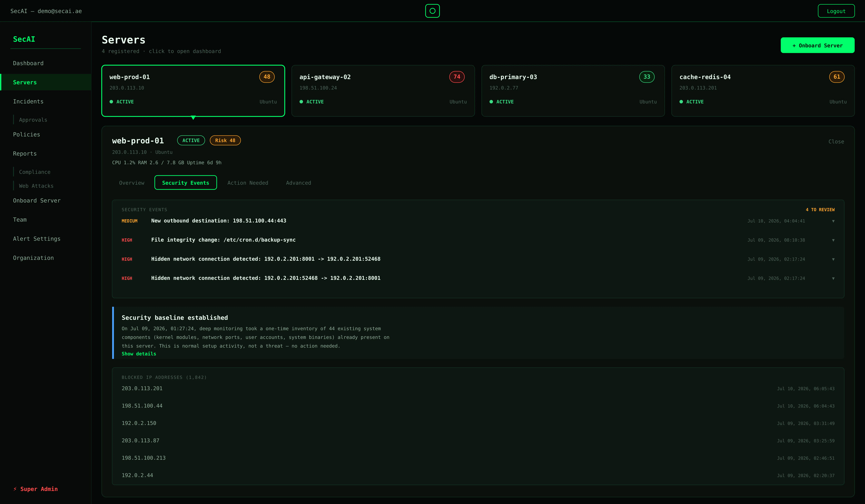Click the Security baseline established heading

pos(175,318)
